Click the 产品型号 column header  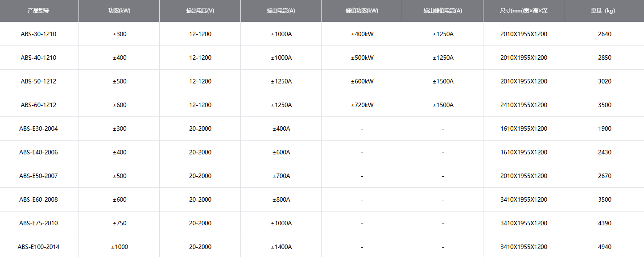click(x=38, y=11)
